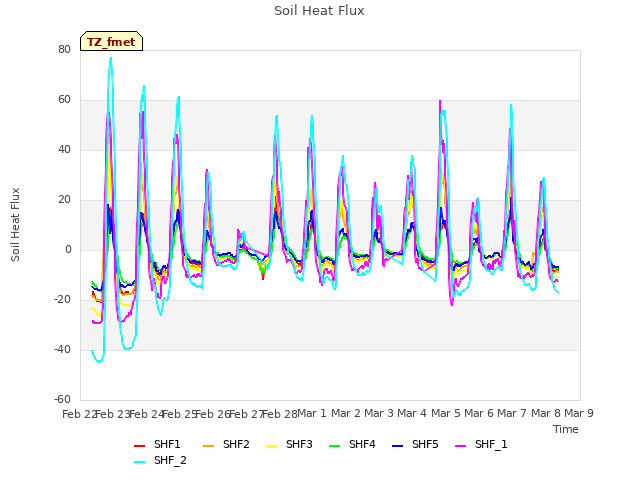Click the Mar 9 x-axis label

coord(579,413)
